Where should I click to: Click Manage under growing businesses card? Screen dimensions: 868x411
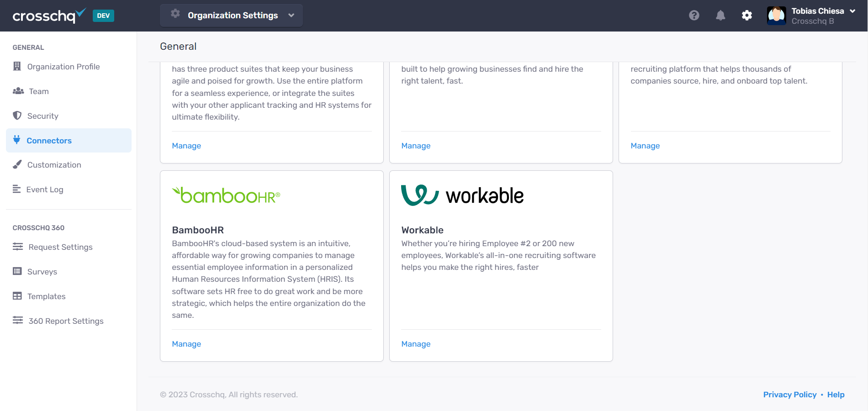tap(416, 146)
